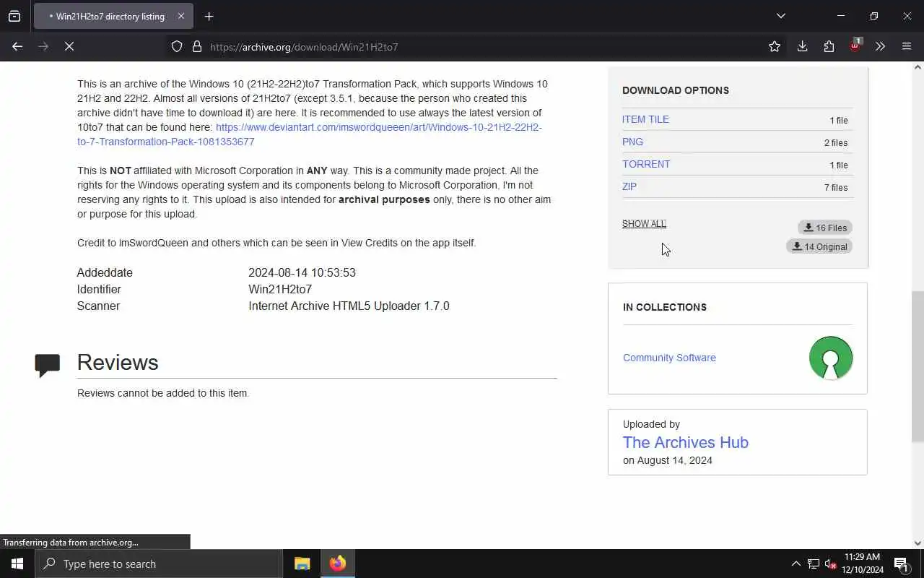Open the DeviantArt transformation pack link
Viewport: 924px width, 578px height.
[309, 134]
